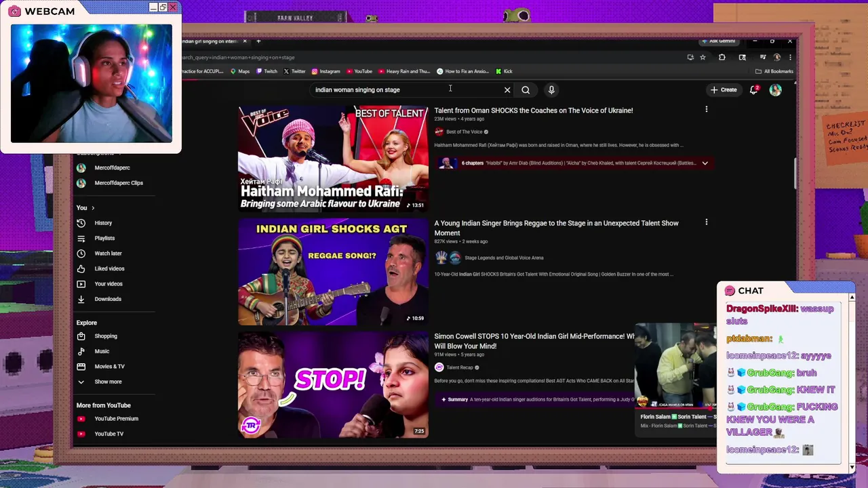Screen dimensions: 868x488
Task: Open Watch later list
Action: [x=99, y=253]
